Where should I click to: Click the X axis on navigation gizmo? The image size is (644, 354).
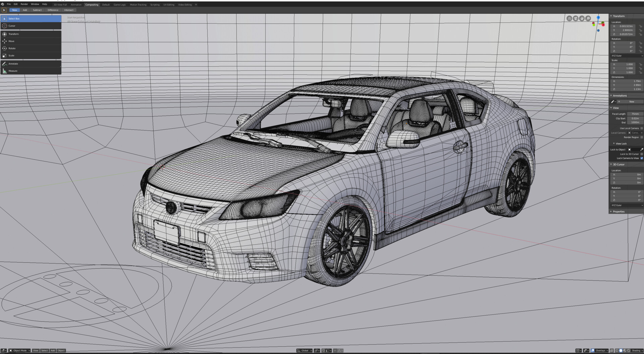pyautogui.click(x=603, y=24)
